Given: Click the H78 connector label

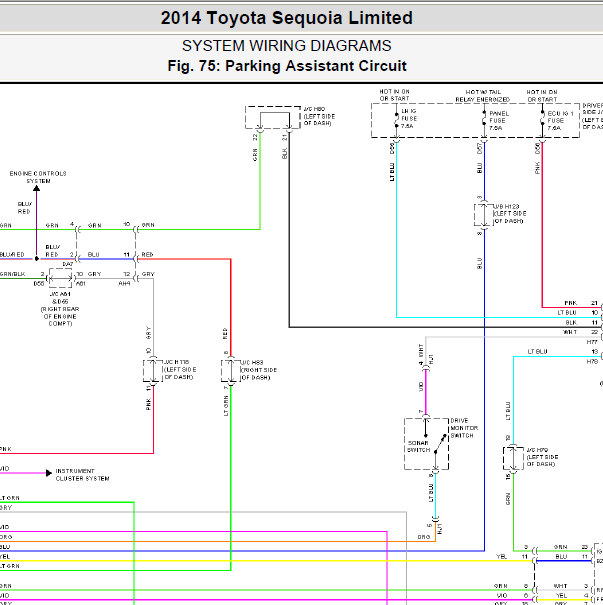Looking at the screenshot, I should [x=592, y=361].
